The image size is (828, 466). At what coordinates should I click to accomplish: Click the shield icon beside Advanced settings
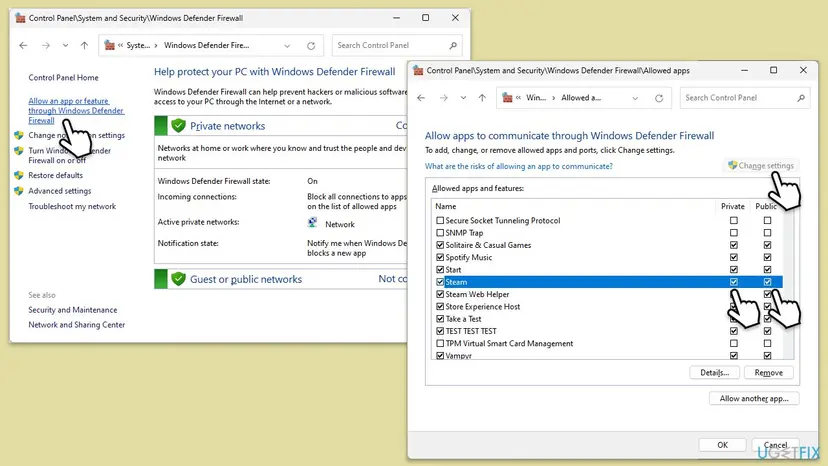coord(19,191)
